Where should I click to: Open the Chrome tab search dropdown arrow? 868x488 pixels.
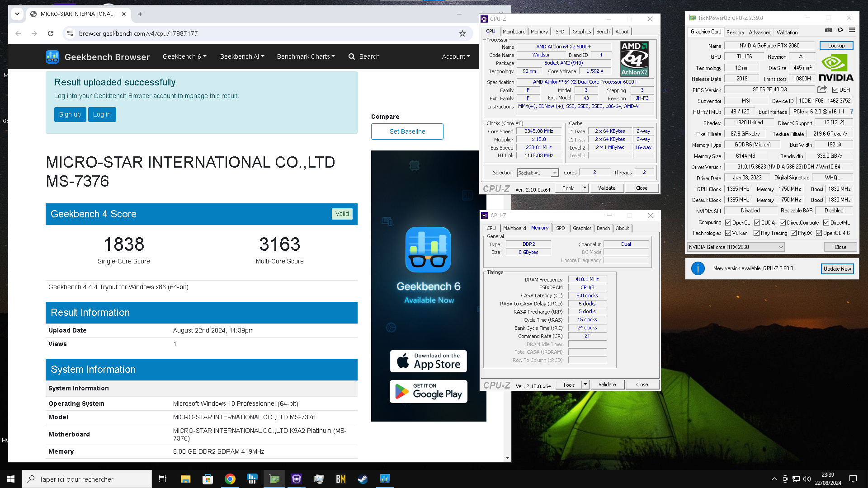(17, 14)
